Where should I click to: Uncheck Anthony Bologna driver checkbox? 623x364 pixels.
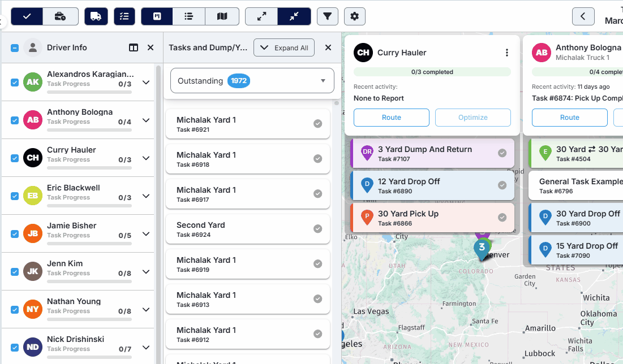(15, 120)
